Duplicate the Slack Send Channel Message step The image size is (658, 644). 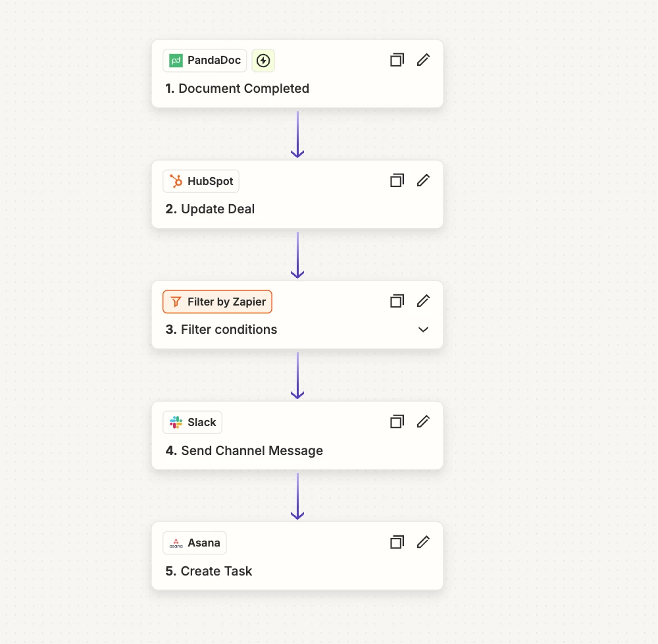pyautogui.click(x=397, y=421)
